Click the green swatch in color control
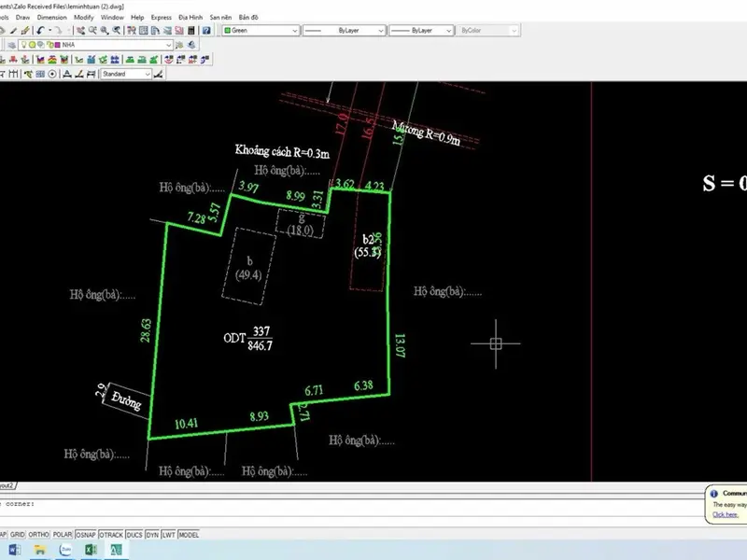Viewport: 747px width, 560px height. (227, 31)
